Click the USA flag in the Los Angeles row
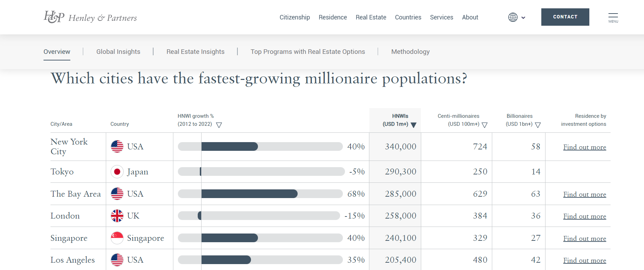The image size is (644, 270). [x=117, y=260]
